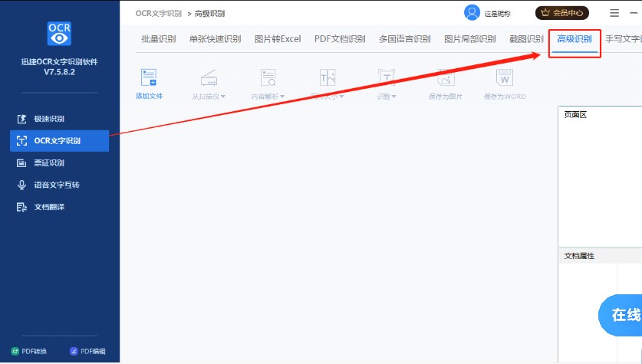Minimize the OCR window
The width and height of the screenshot is (642, 364).
[x=634, y=13]
